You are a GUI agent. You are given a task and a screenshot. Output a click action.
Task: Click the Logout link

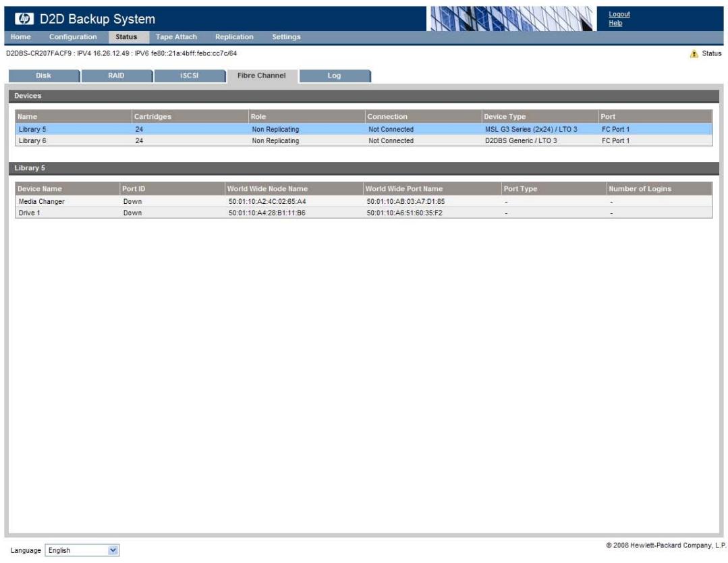point(619,14)
